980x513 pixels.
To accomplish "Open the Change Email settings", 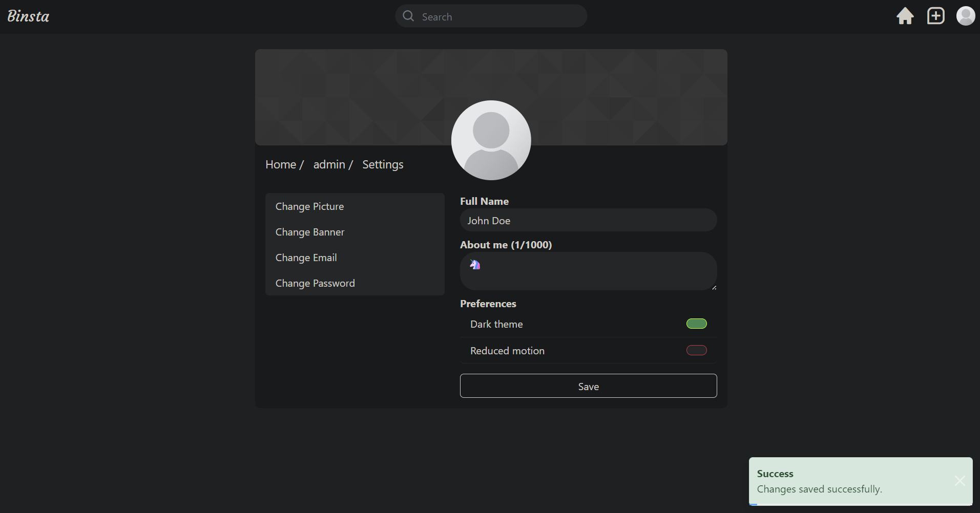I will tap(306, 258).
